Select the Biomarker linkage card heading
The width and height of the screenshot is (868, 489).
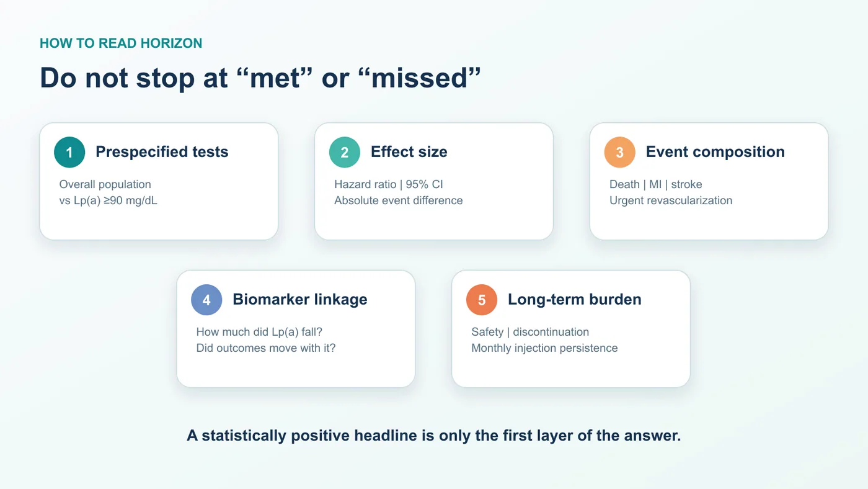click(300, 300)
